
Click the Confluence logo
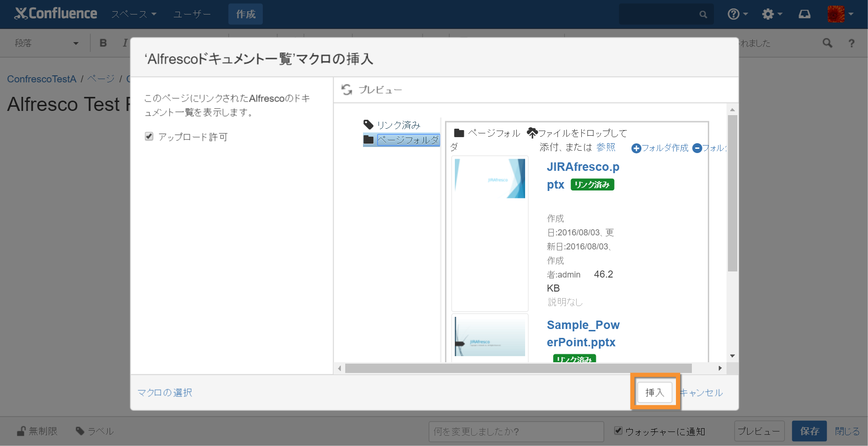point(56,14)
